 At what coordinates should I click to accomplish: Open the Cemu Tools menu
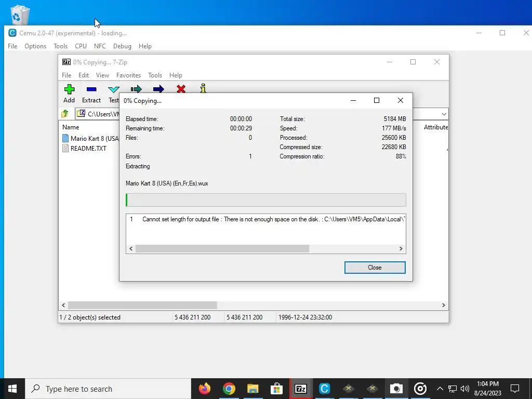tap(60, 46)
